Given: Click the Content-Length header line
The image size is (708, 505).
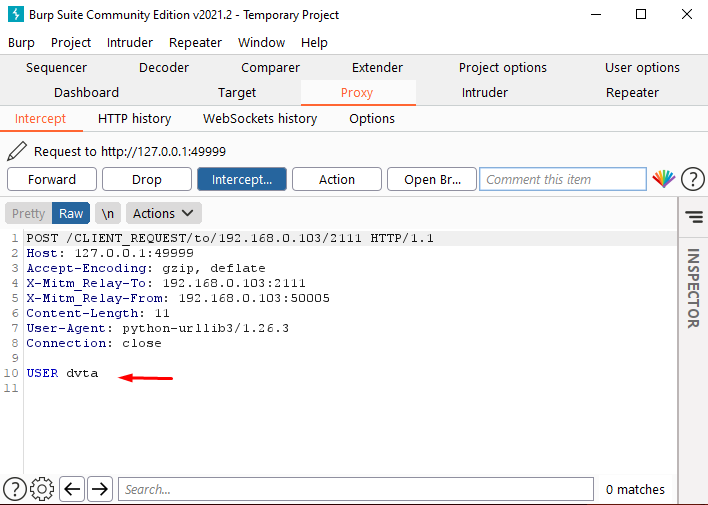Looking at the screenshot, I should (98, 313).
